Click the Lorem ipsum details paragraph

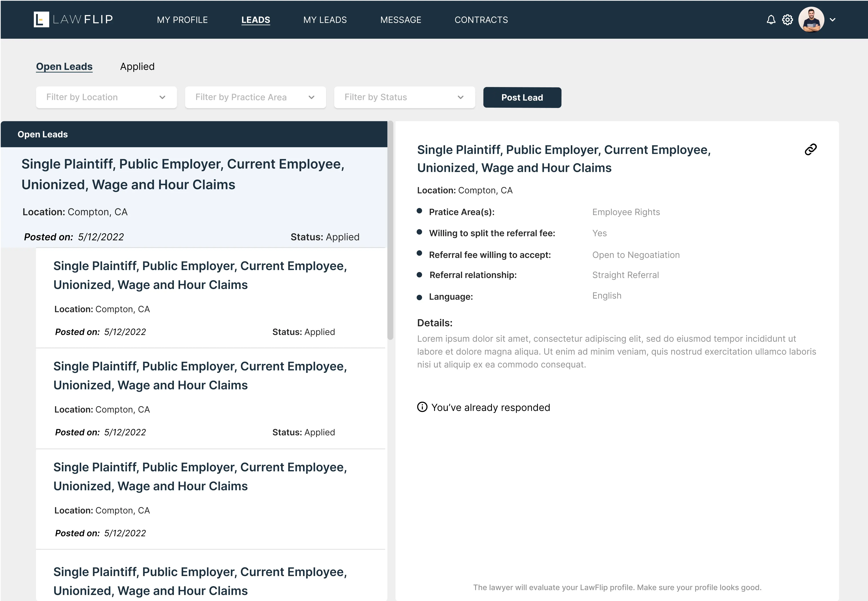tap(617, 352)
